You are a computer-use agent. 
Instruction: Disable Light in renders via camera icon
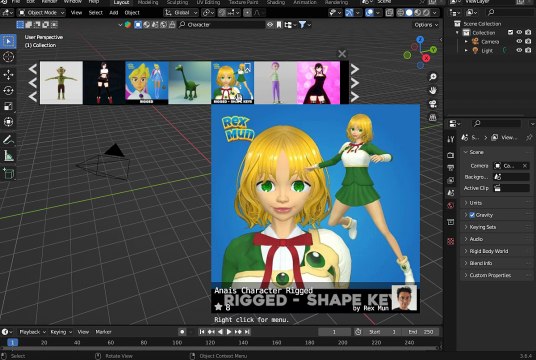click(x=528, y=50)
